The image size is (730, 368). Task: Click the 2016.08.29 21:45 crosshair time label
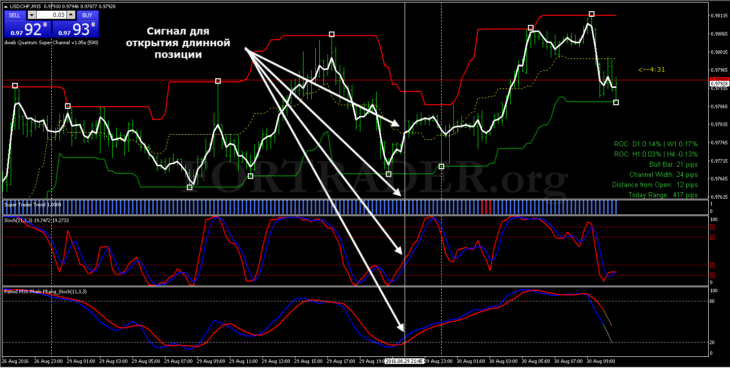tap(404, 361)
